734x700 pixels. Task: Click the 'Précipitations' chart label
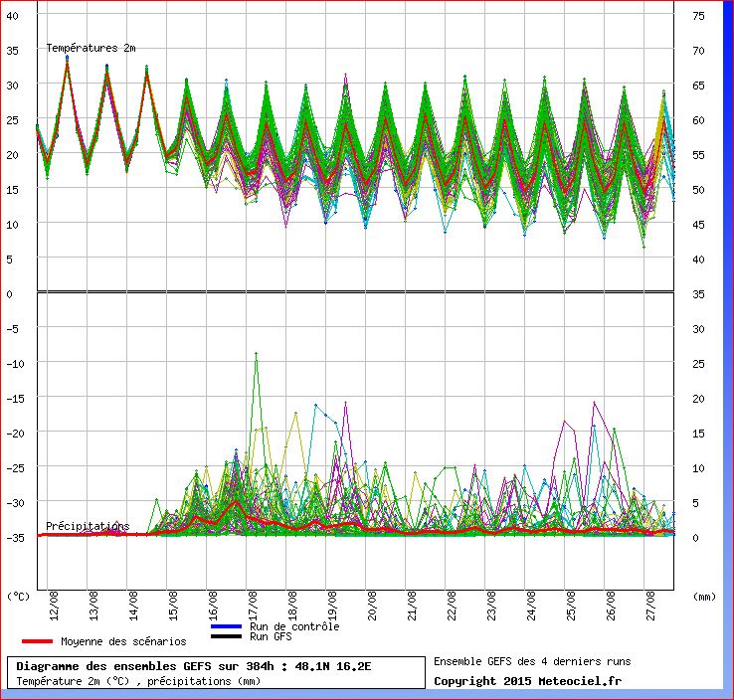coord(88,526)
